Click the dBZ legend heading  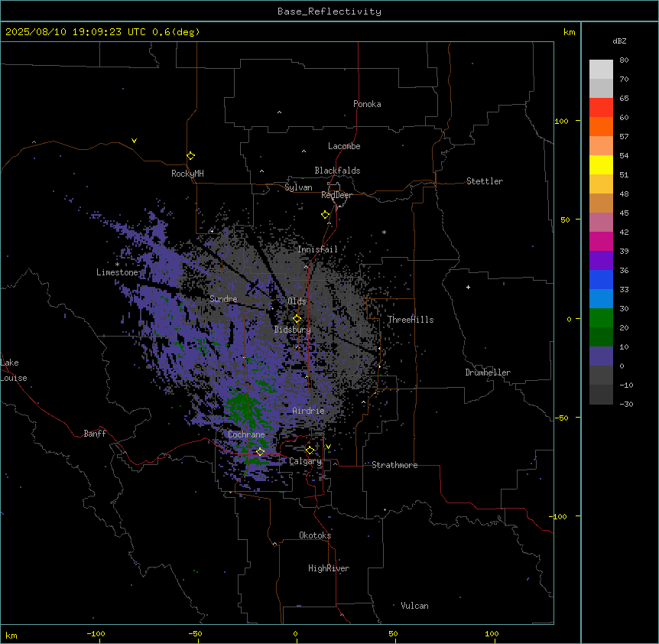pyautogui.click(x=619, y=41)
